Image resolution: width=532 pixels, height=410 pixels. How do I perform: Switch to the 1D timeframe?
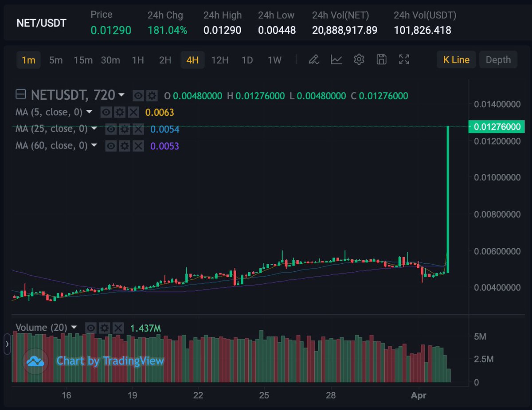point(247,60)
